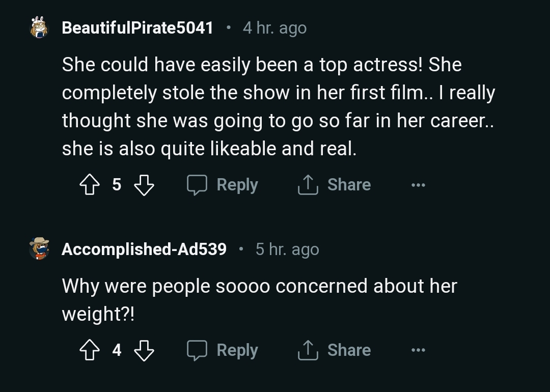This screenshot has width=550, height=392.
Task: Select the username Accomplished-Ad539
Action: [x=144, y=249]
